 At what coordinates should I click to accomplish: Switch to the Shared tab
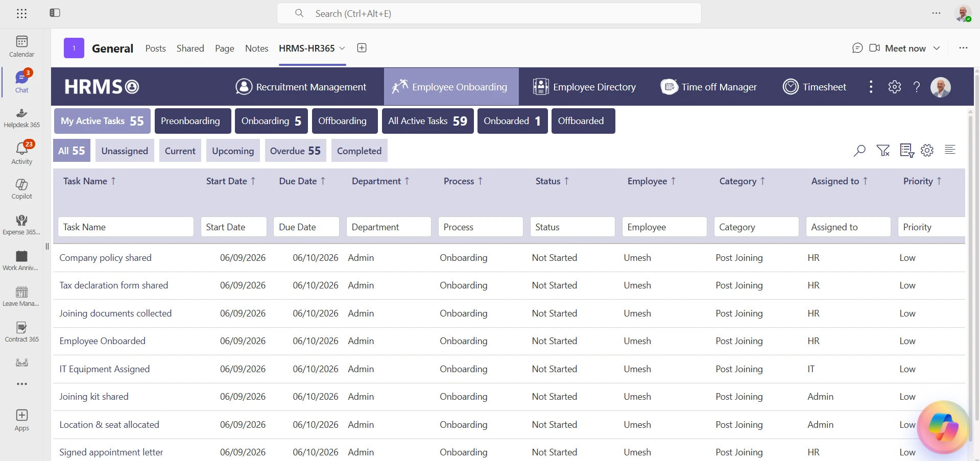pos(190,48)
